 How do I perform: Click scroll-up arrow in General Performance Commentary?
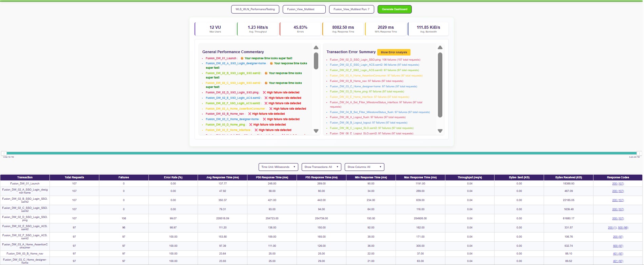(316, 48)
